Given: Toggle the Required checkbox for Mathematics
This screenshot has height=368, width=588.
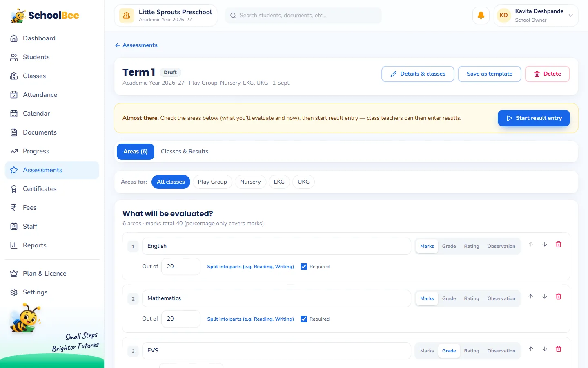Looking at the screenshot, I should point(304,319).
